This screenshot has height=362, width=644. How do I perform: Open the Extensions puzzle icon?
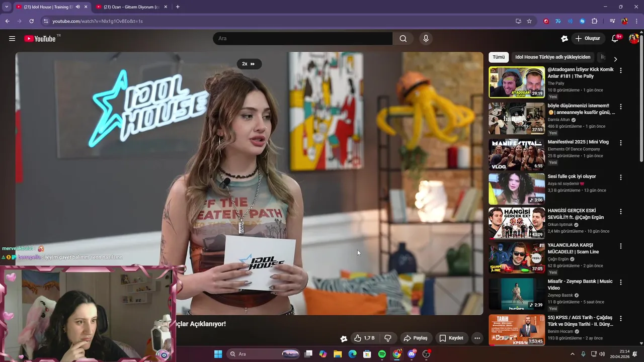click(594, 21)
